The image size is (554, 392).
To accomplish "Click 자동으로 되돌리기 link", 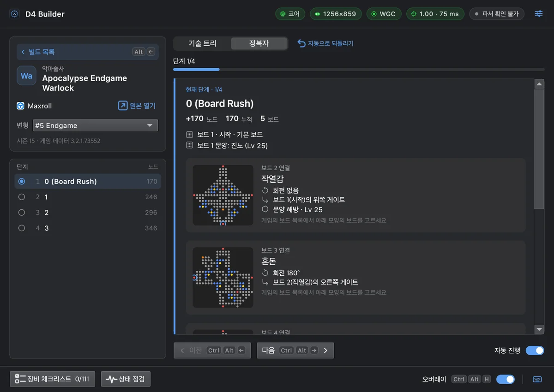I will click(325, 43).
